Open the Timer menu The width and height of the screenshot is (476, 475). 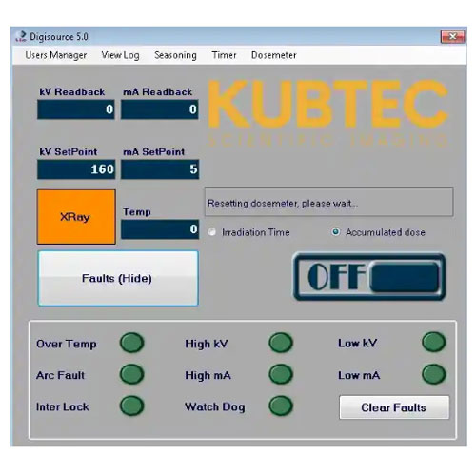[x=224, y=55]
